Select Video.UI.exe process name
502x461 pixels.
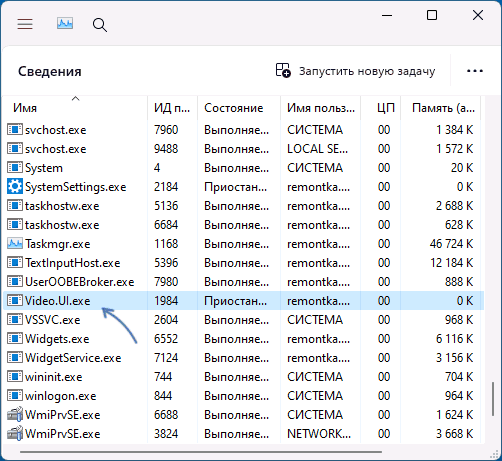click(x=58, y=301)
